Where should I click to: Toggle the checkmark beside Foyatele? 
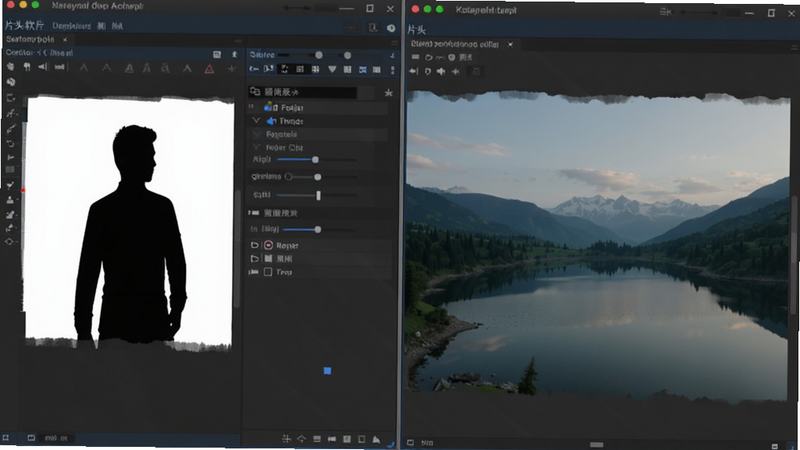pyautogui.click(x=257, y=134)
